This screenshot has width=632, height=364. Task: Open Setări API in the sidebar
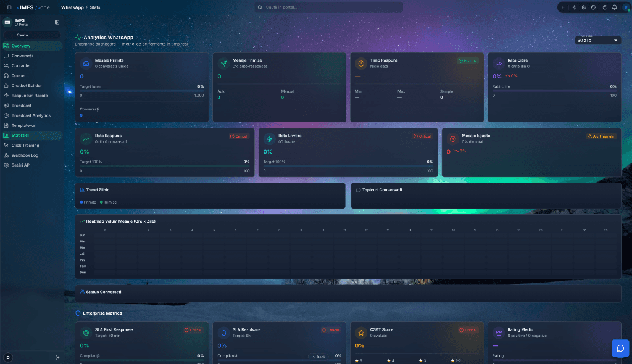coord(32,165)
